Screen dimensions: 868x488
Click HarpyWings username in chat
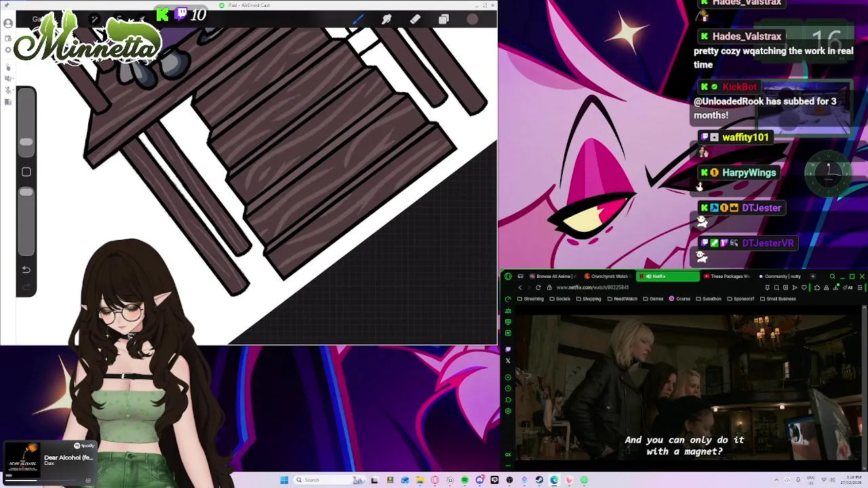pyautogui.click(x=749, y=172)
